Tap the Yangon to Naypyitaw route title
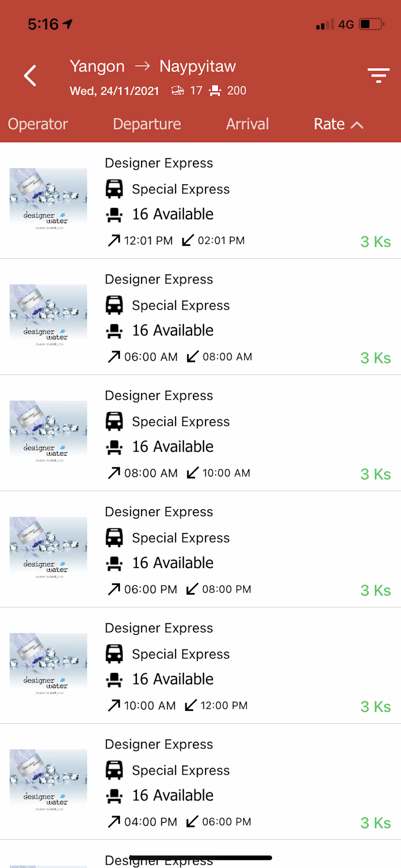This screenshot has height=868, width=401. (153, 67)
